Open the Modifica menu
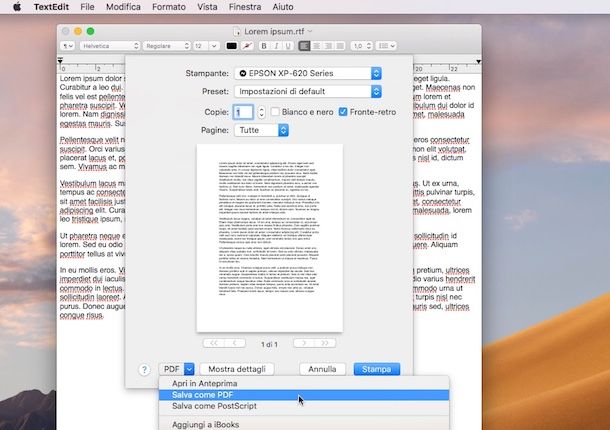Image resolution: width=610 pixels, height=430 pixels. [123, 7]
